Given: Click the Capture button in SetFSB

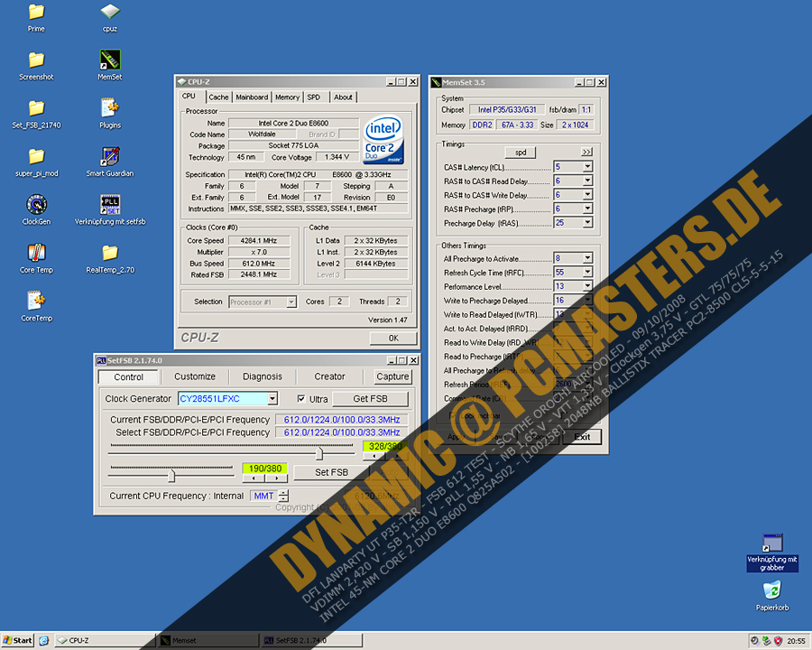Looking at the screenshot, I should 392,376.
